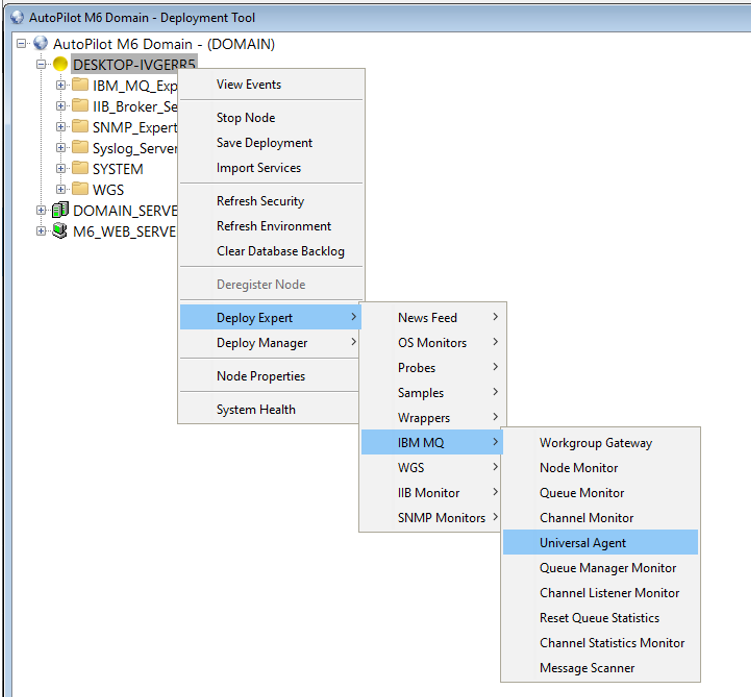Expand the SYSTEM folder

coord(60,169)
